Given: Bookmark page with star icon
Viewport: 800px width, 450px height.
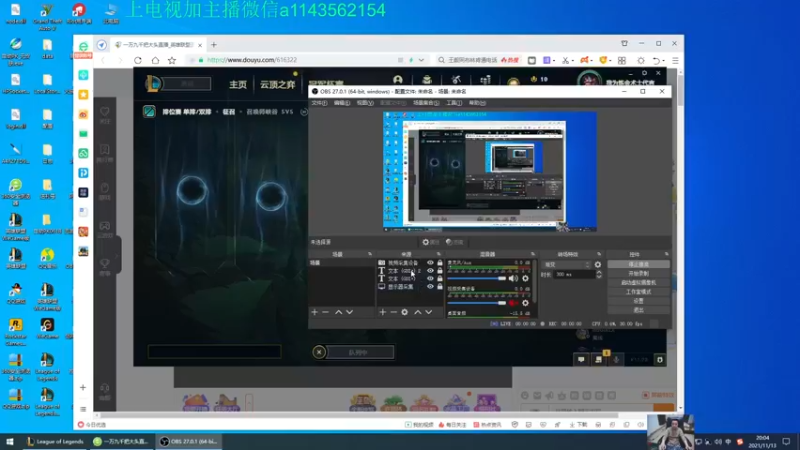Looking at the screenshot, I should tap(172, 60).
